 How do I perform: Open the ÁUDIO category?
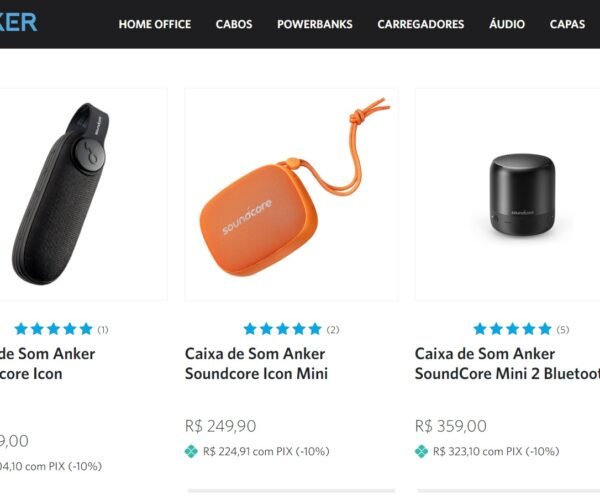[x=507, y=24]
